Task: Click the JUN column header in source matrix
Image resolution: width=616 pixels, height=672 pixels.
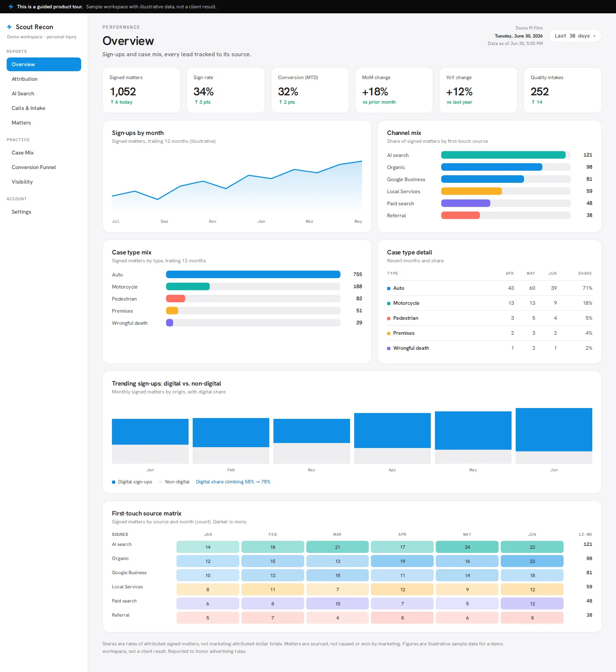Action: [x=532, y=535]
